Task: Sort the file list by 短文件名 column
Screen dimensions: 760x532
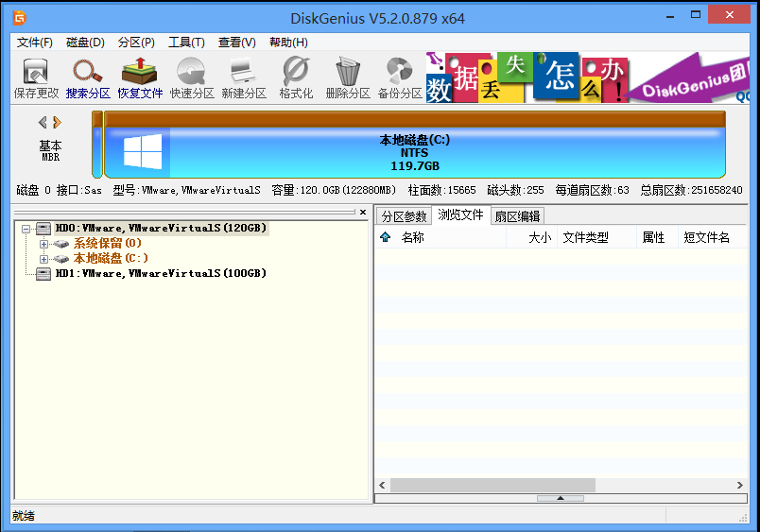Action: click(713, 237)
